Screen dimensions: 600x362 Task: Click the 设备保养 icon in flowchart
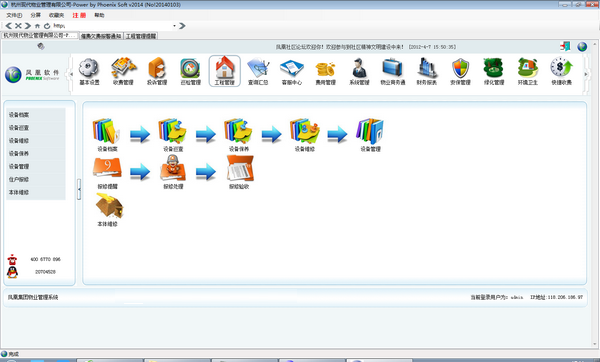click(239, 131)
